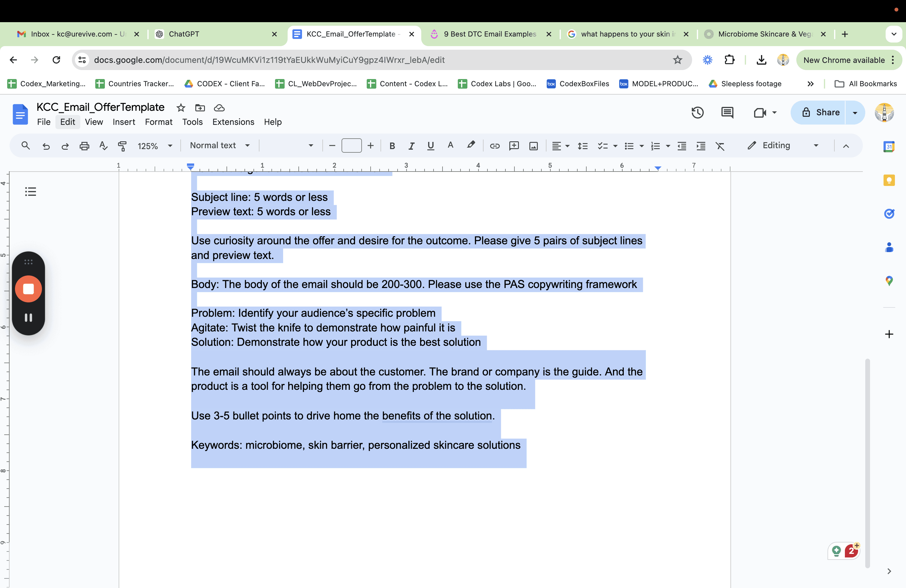
Task: Toggle underline formatting
Action: (431, 146)
